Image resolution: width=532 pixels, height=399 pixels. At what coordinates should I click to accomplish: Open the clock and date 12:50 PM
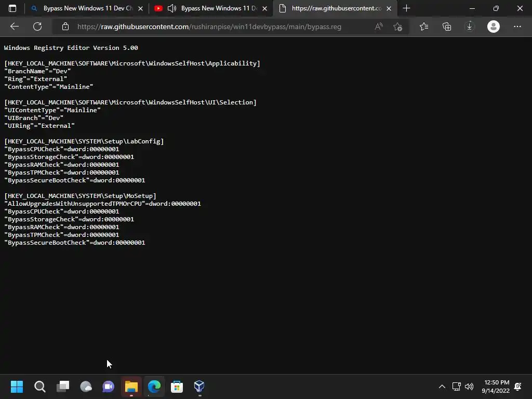[496, 387]
